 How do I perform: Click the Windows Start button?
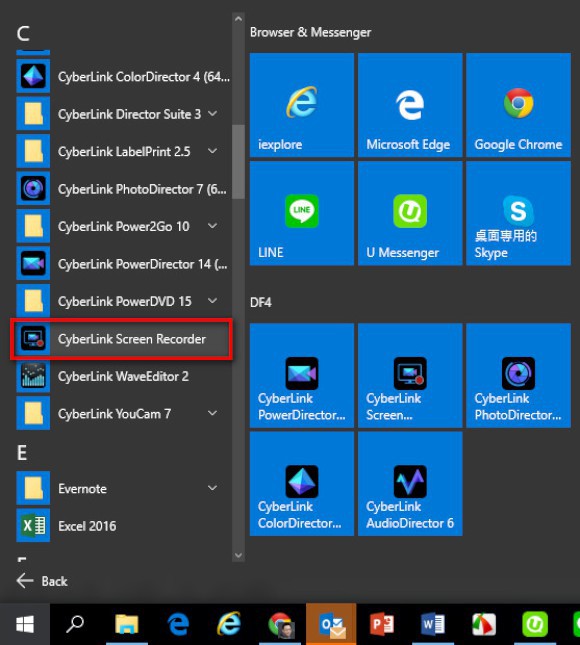click(25, 624)
